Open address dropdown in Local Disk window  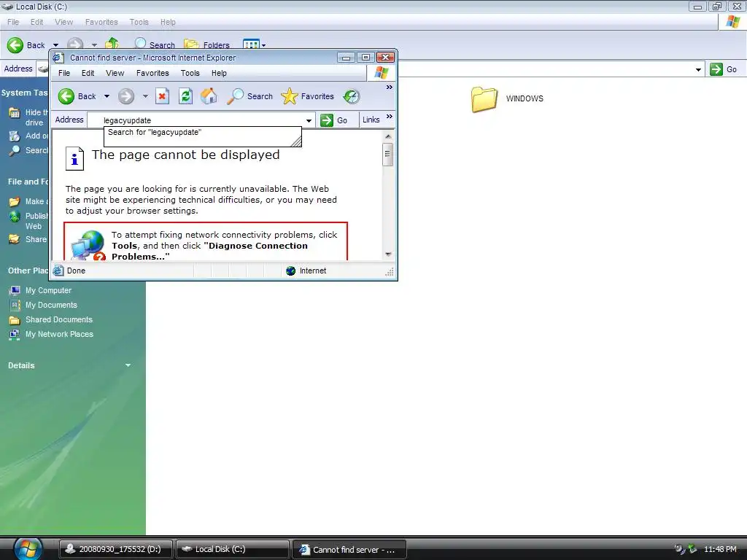(698, 69)
